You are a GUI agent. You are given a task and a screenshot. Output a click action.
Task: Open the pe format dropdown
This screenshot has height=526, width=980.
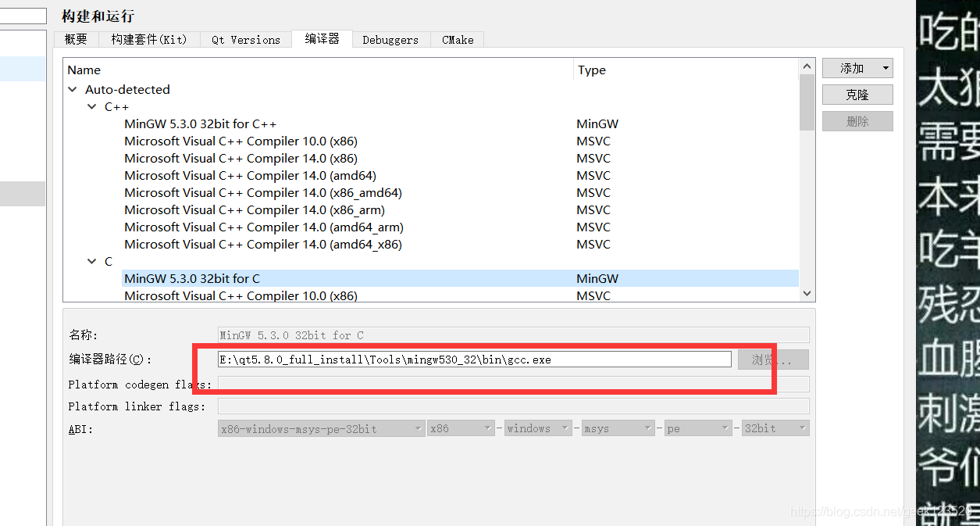click(698, 428)
